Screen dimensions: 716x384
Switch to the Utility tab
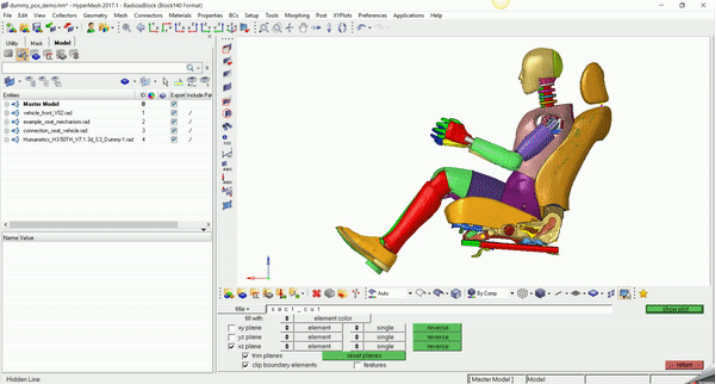12,43
